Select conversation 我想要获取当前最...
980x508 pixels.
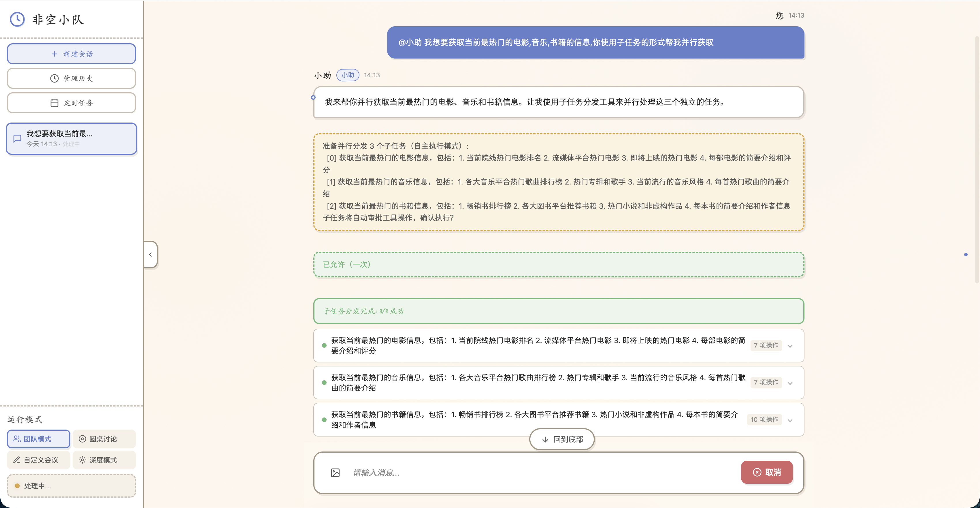pyautogui.click(x=71, y=138)
